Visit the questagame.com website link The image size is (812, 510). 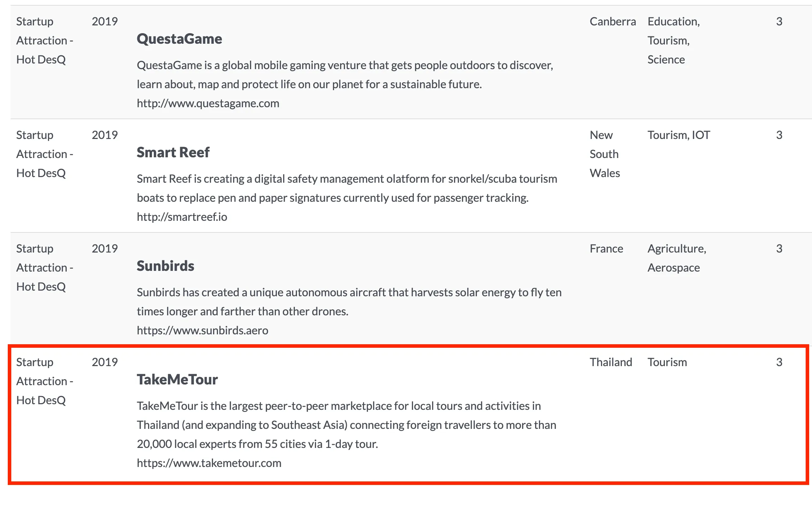point(208,103)
